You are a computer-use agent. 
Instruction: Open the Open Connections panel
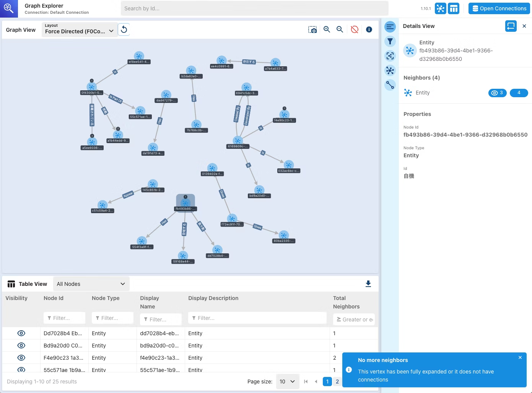499,8
